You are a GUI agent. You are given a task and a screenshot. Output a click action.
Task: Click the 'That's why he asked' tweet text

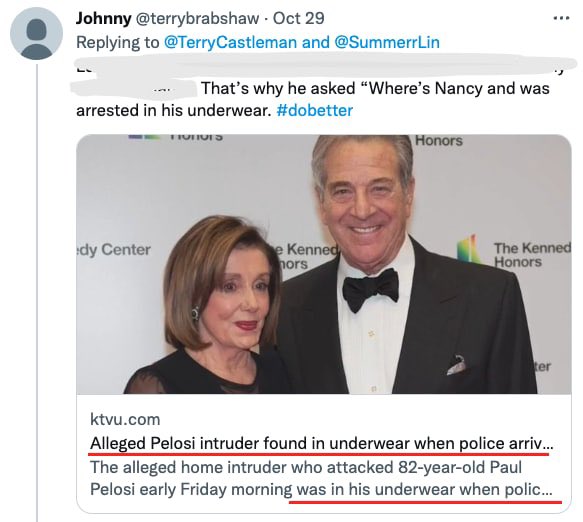(x=375, y=88)
